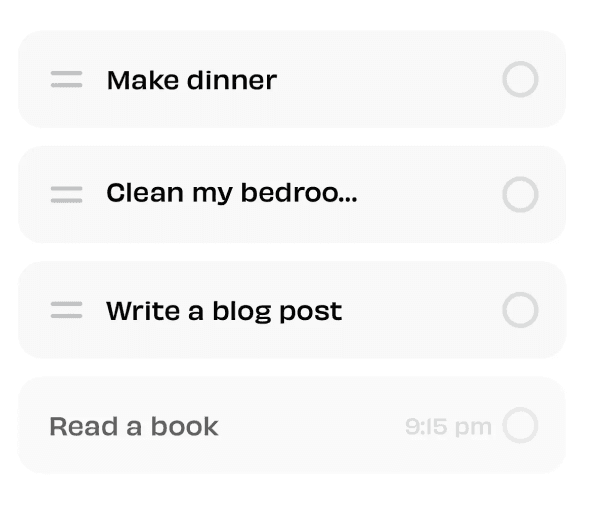Image resolution: width=590 pixels, height=510 pixels.
Task: Select the truncated Clean my bedroo... title
Action: [x=232, y=193]
